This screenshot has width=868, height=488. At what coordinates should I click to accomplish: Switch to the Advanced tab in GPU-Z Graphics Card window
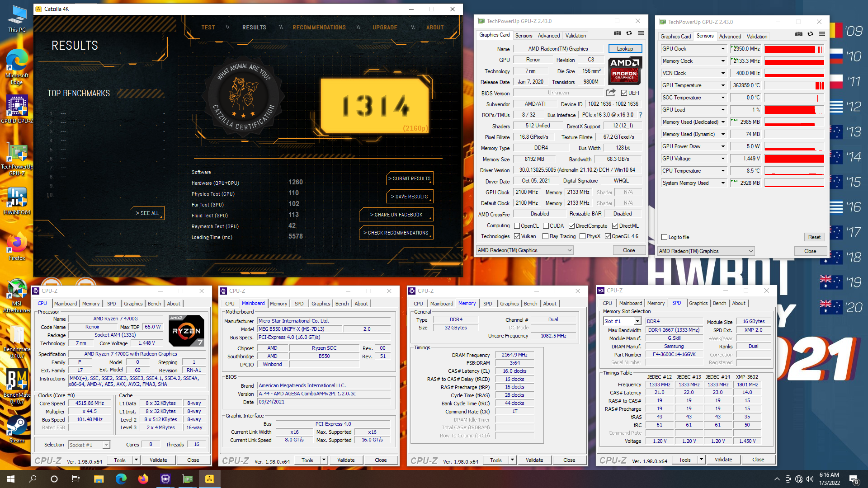[x=548, y=36]
